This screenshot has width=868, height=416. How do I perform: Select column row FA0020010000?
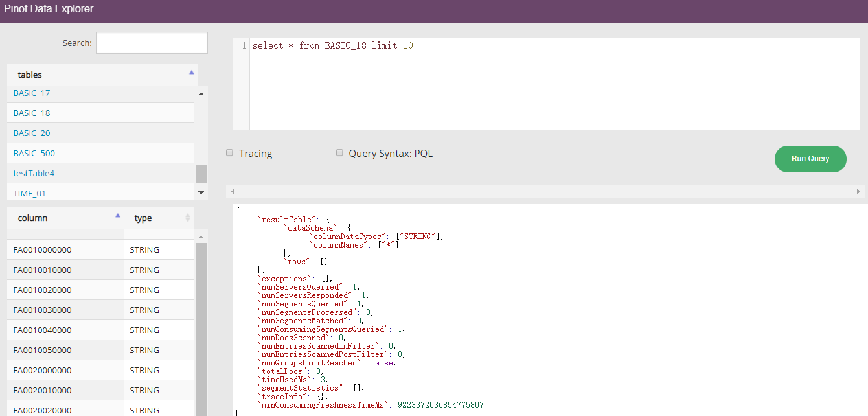pyautogui.click(x=100, y=390)
